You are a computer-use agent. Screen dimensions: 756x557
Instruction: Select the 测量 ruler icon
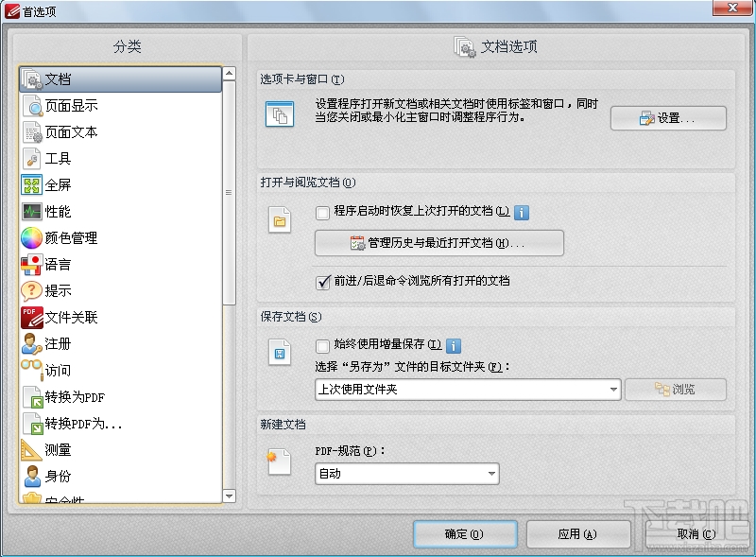(32, 450)
